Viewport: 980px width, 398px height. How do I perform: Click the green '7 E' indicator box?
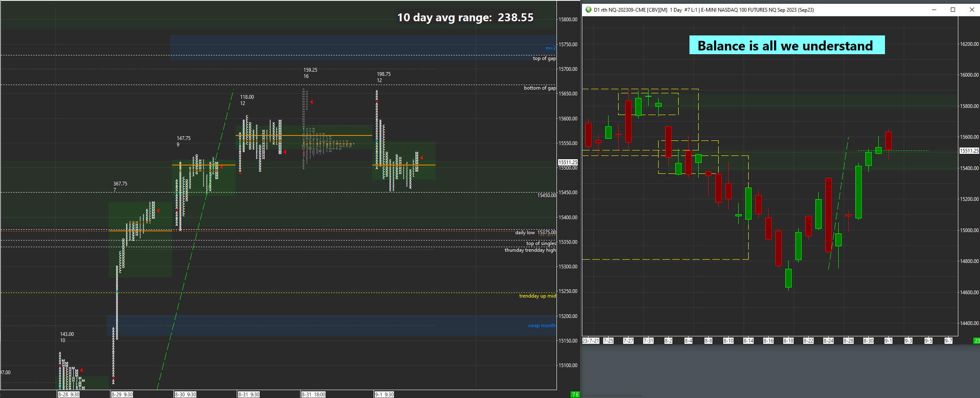[575, 394]
